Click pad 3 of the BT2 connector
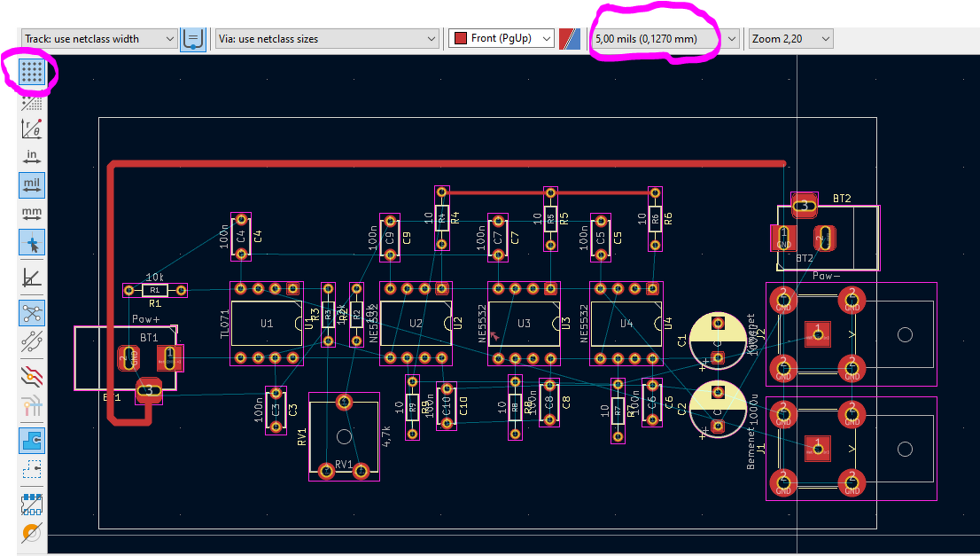 click(x=805, y=205)
